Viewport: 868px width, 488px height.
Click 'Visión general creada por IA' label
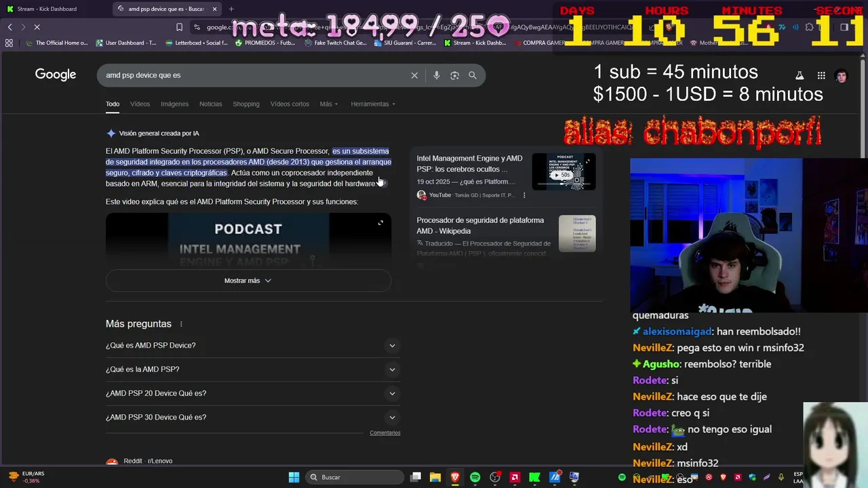point(159,134)
